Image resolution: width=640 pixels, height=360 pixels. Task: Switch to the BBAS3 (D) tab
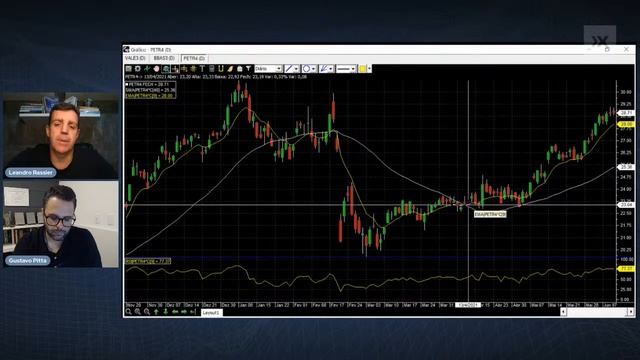[x=164, y=58]
